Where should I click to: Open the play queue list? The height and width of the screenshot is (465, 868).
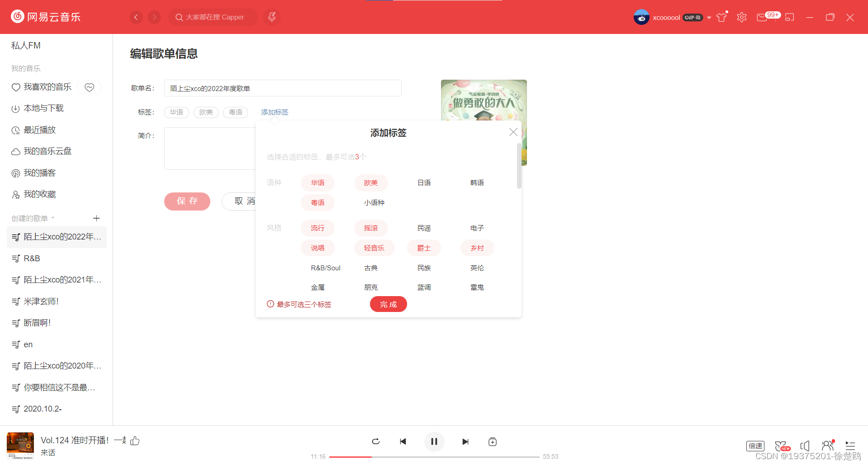(x=850, y=446)
